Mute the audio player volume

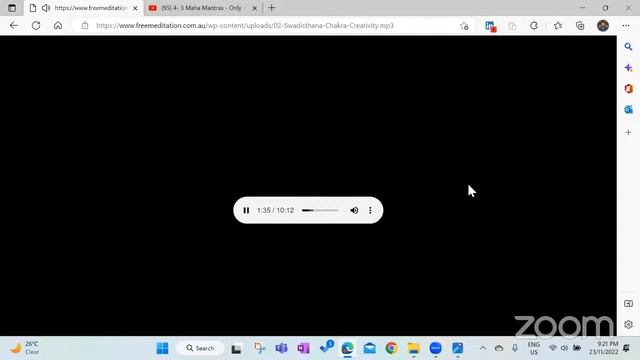(x=354, y=210)
